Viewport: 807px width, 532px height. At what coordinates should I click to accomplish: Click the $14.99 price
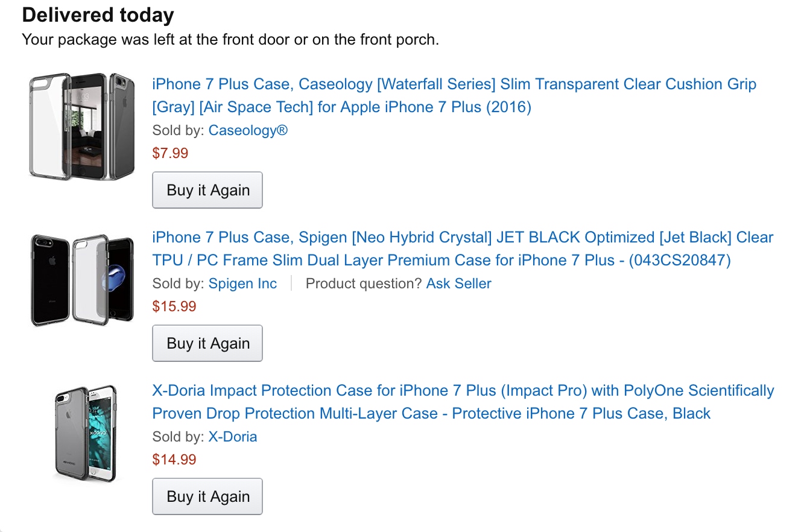pos(174,460)
